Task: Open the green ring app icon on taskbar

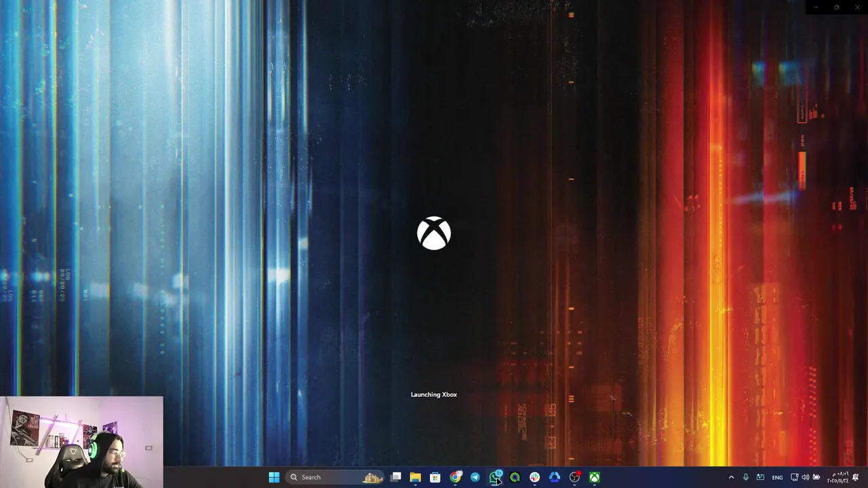Action: (515, 477)
